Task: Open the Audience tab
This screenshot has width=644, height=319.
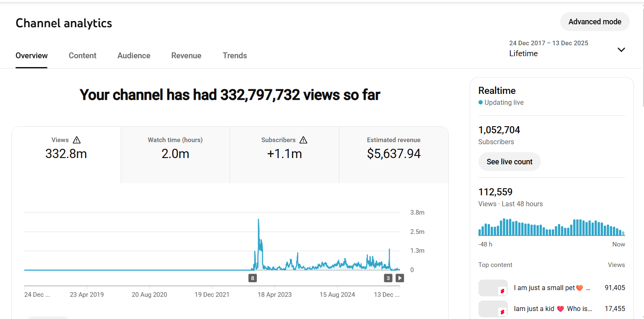Action: point(134,56)
